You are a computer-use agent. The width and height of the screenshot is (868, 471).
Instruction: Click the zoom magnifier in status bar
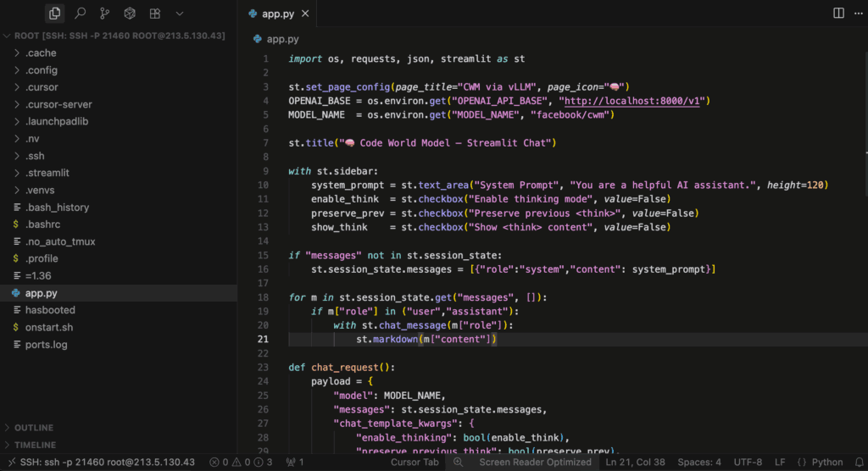(x=458, y=463)
